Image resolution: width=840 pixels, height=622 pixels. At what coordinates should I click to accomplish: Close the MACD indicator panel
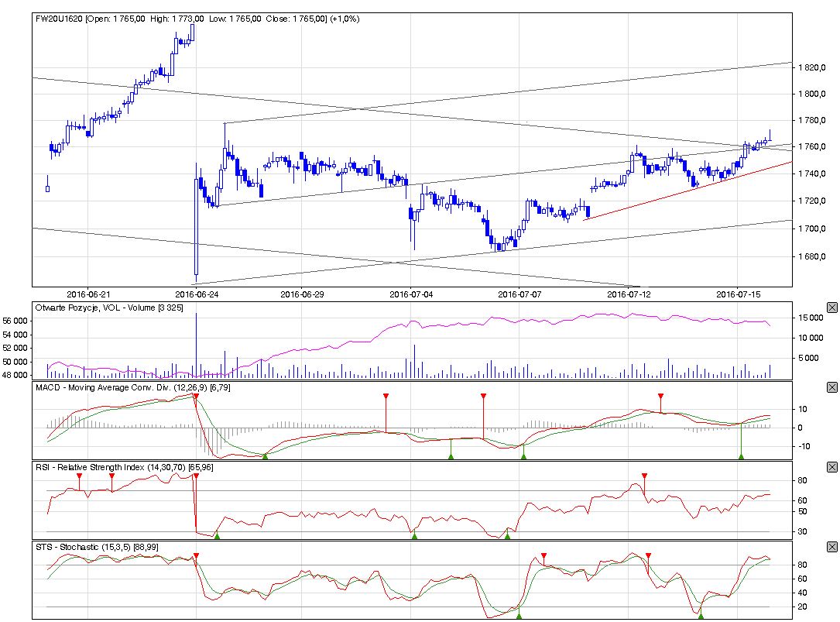click(832, 387)
